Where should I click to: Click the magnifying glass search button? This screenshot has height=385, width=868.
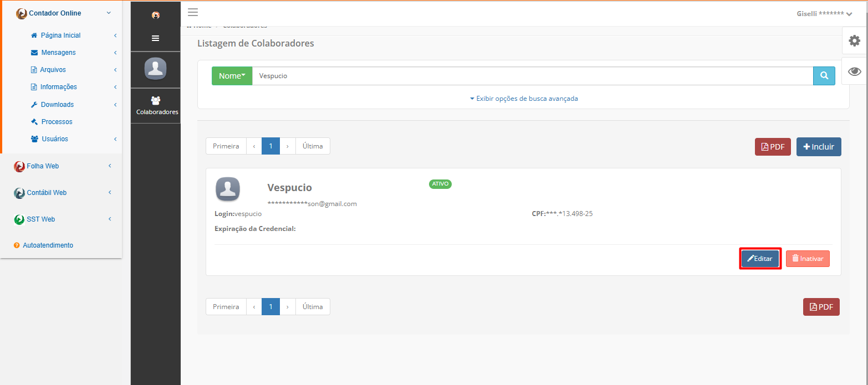click(824, 76)
